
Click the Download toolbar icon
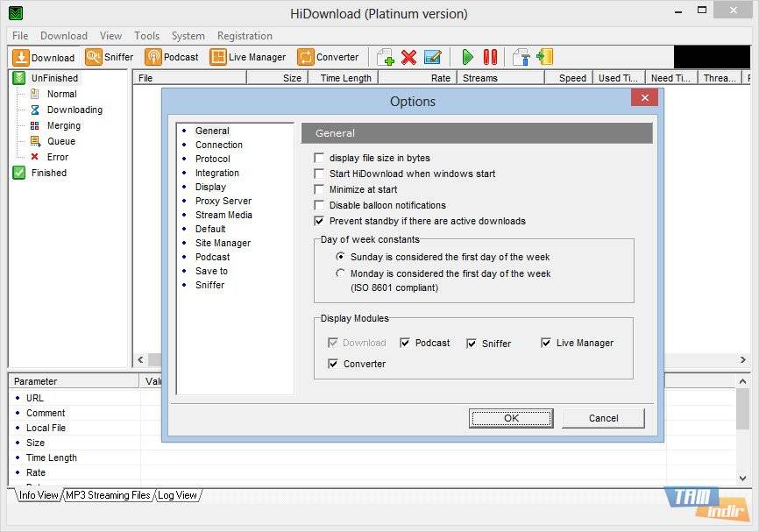click(x=44, y=57)
